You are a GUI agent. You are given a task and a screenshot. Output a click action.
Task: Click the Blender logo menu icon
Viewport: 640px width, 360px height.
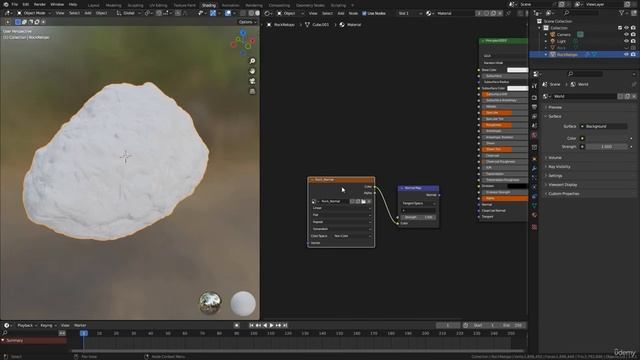coord(6,4)
